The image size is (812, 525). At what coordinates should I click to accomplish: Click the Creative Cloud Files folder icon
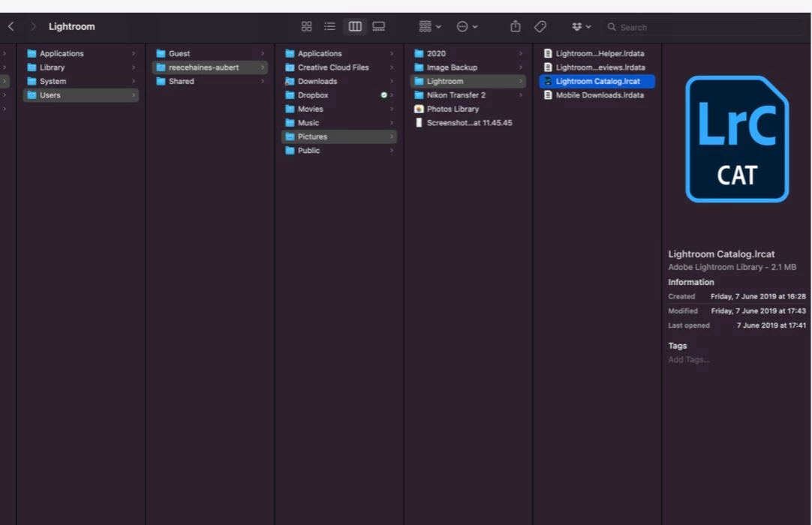(290, 67)
